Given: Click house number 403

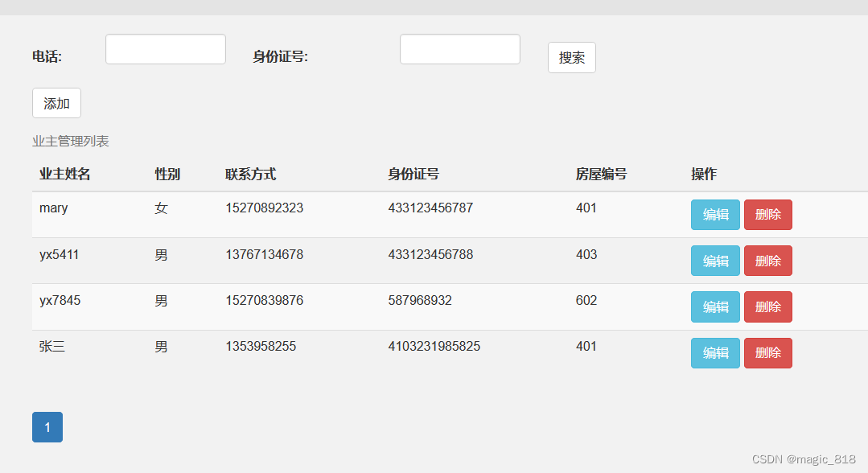Looking at the screenshot, I should pyautogui.click(x=586, y=254).
